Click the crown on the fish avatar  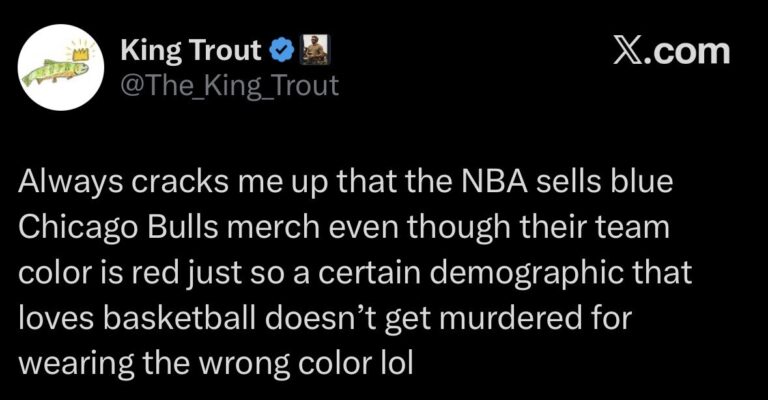click(81, 52)
